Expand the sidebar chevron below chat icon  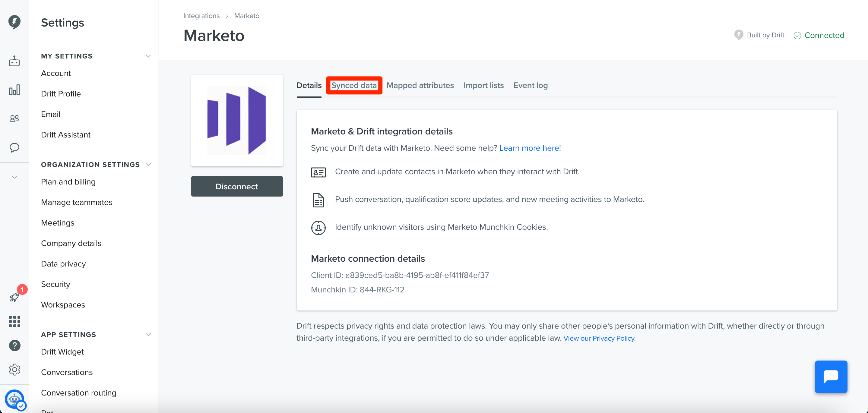coord(14,177)
